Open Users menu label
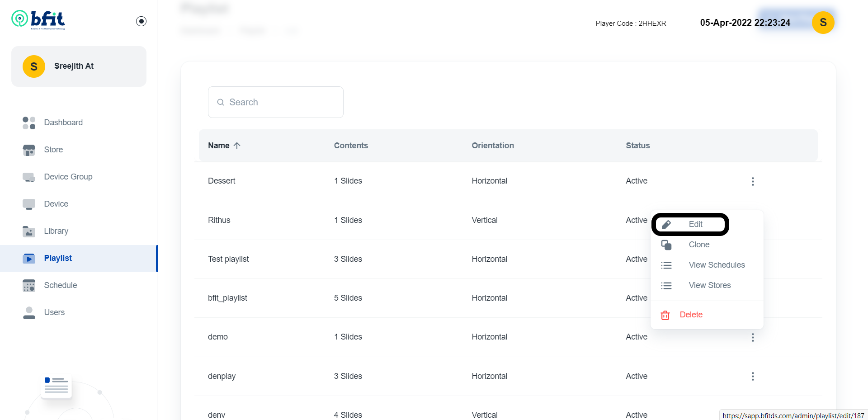 (x=54, y=312)
